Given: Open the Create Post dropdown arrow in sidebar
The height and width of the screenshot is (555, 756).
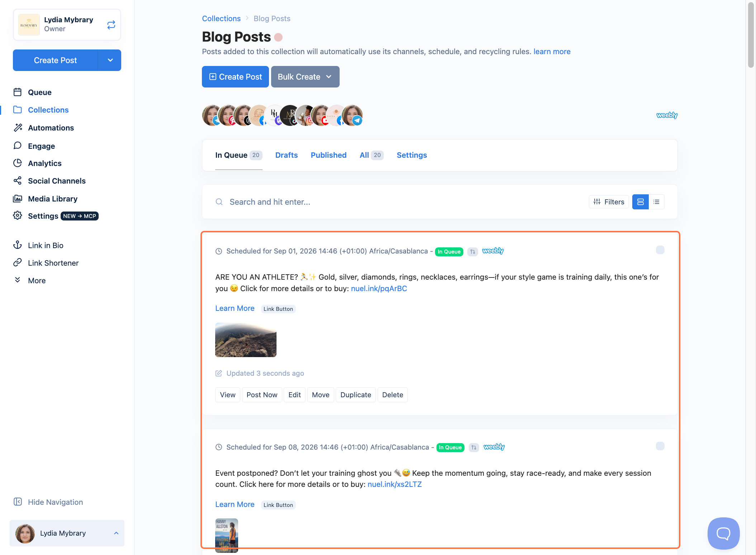Looking at the screenshot, I should coord(110,60).
